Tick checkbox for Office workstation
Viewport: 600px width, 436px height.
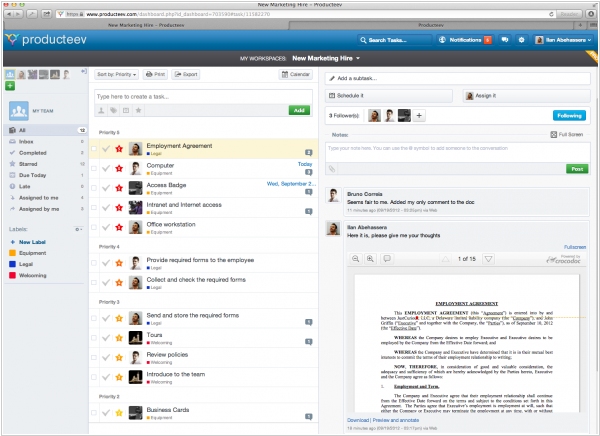[x=94, y=227]
